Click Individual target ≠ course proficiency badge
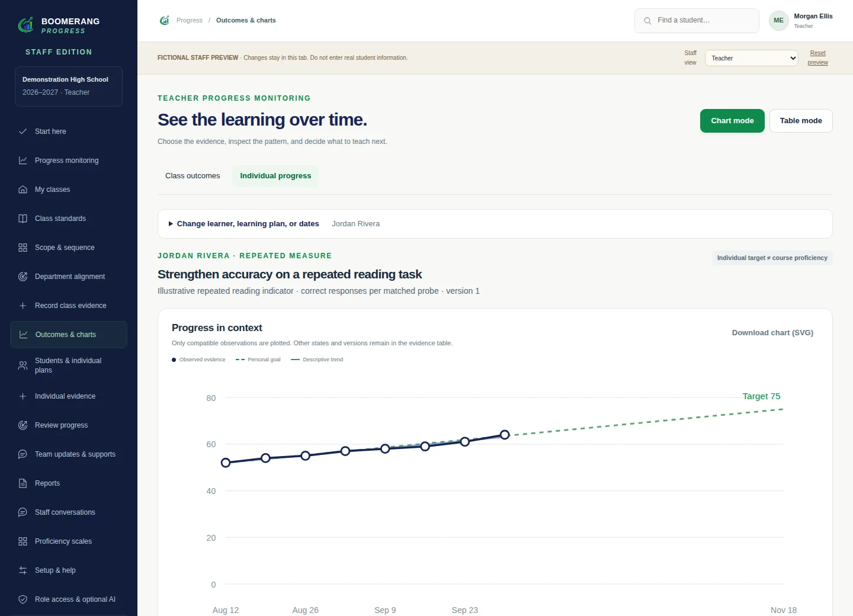This screenshot has width=853, height=616. (772, 258)
